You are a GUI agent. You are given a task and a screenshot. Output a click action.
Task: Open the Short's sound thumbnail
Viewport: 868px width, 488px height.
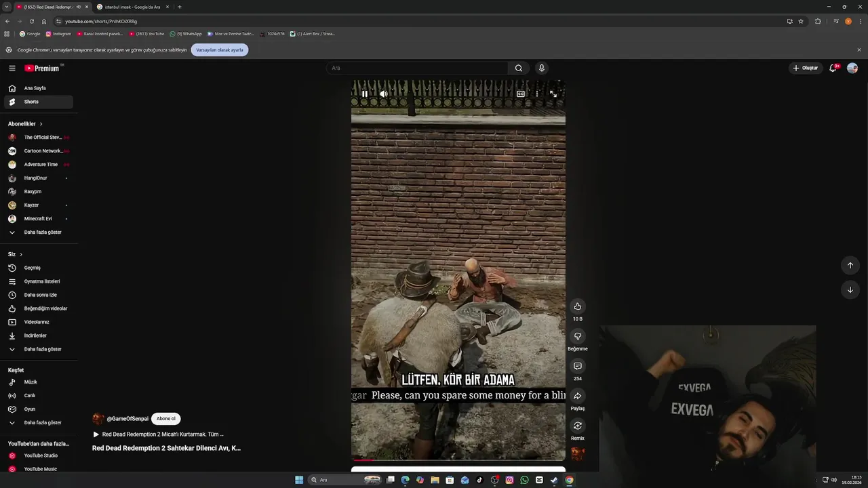(578, 453)
